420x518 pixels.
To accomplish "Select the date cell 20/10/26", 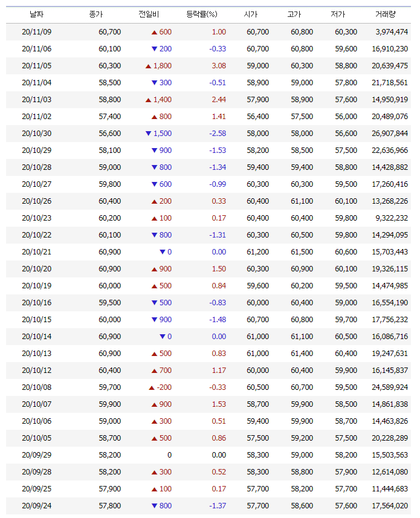I will [37, 201].
